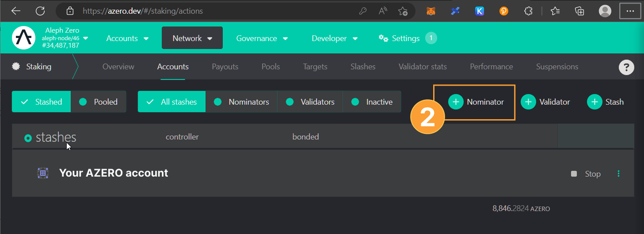Open the blue K extension icon
This screenshot has height=234, width=644.
(480, 11)
